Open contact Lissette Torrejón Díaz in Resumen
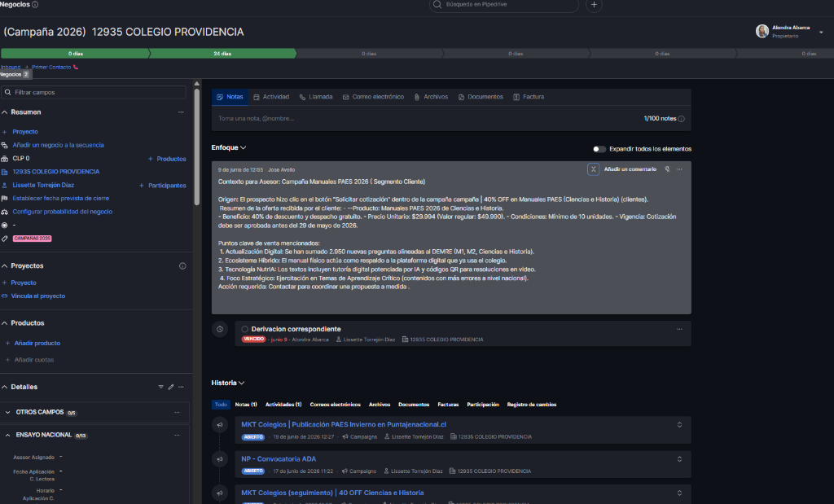This screenshot has width=834, height=504. pos(43,185)
